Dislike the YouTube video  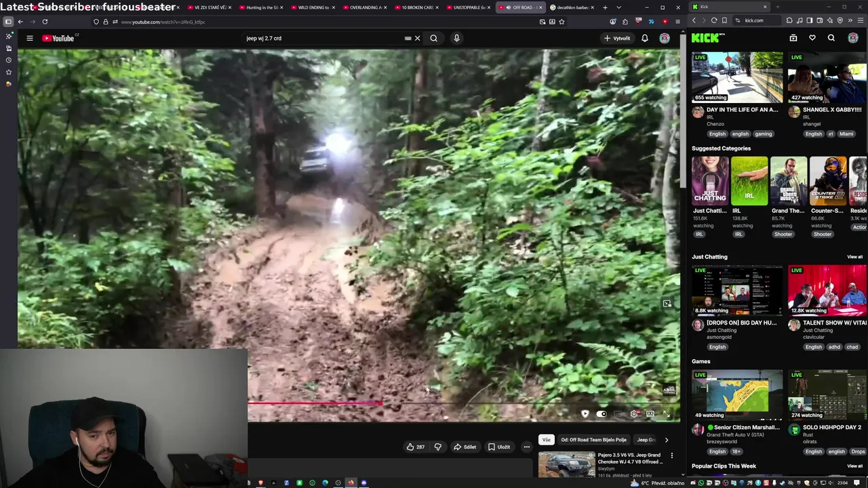point(437,447)
